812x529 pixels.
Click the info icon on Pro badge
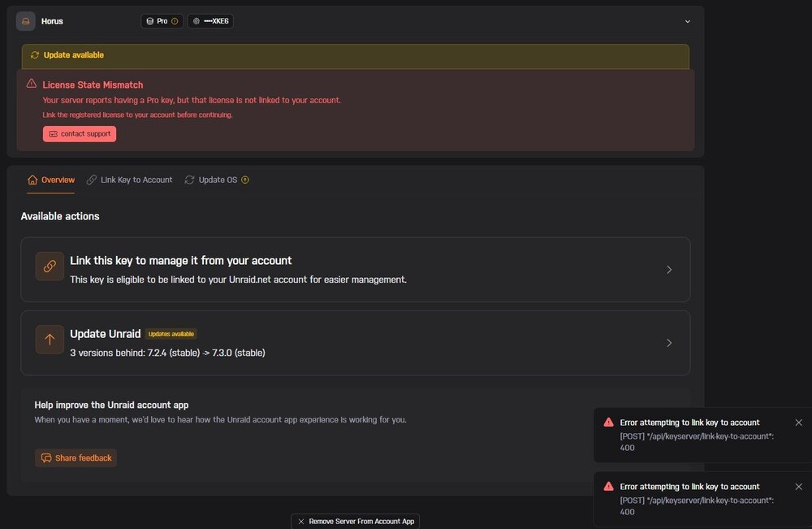[175, 21]
